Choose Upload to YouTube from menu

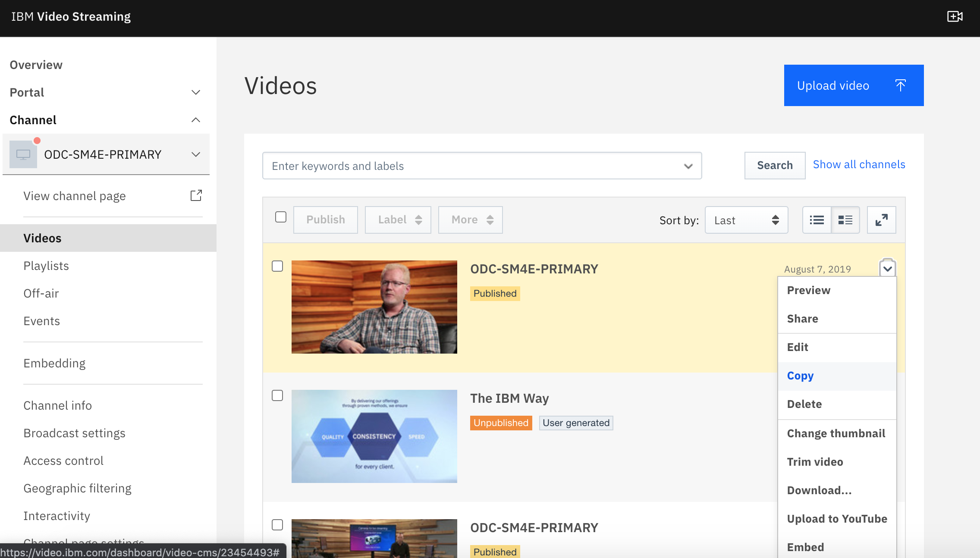point(837,519)
